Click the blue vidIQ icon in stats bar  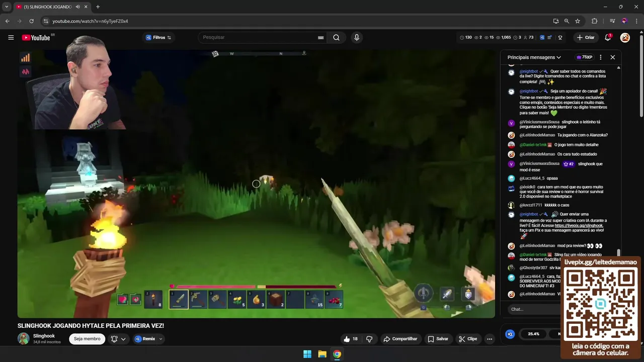542,38
